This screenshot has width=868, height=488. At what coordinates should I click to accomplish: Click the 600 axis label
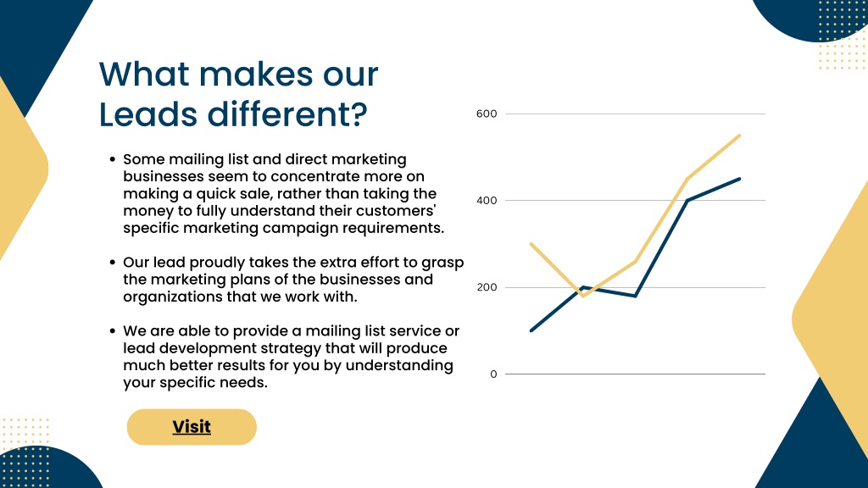487,114
